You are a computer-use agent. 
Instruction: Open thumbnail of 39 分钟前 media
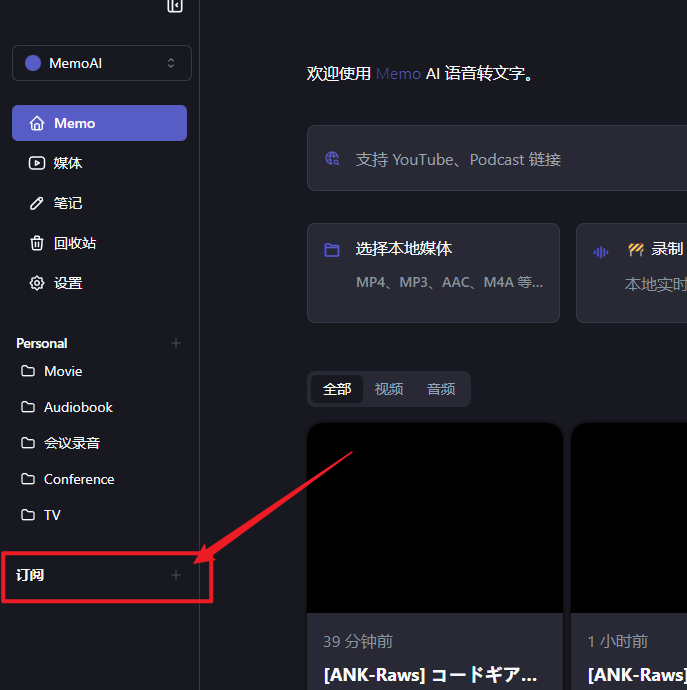435,518
